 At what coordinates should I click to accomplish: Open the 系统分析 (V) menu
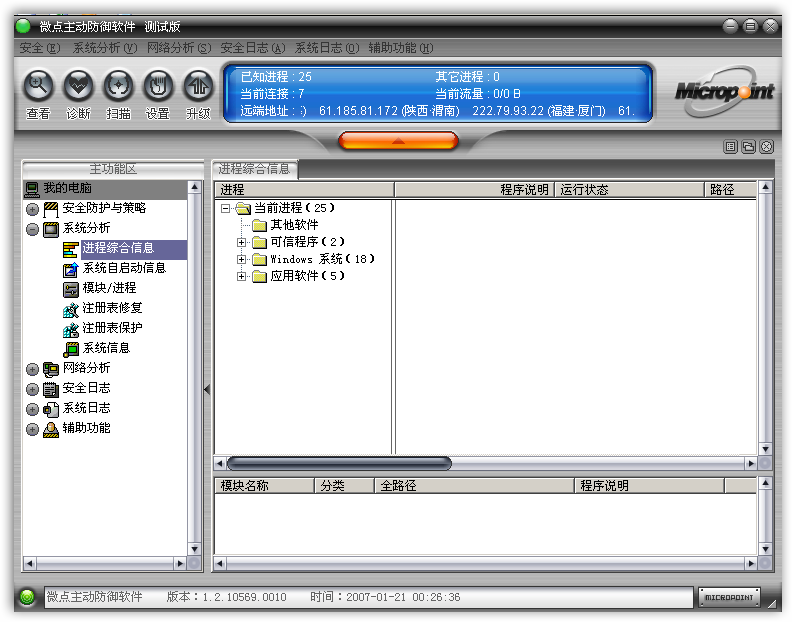tap(105, 48)
